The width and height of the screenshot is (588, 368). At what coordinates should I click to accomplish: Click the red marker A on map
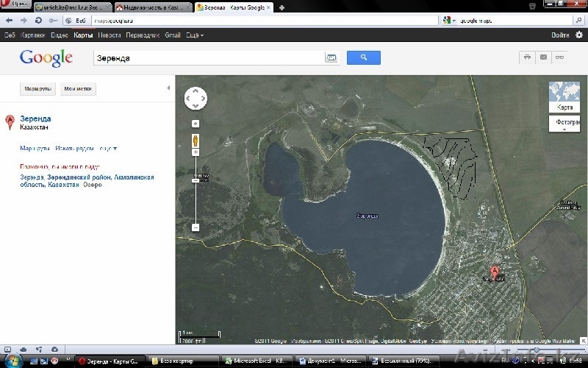pos(495,272)
